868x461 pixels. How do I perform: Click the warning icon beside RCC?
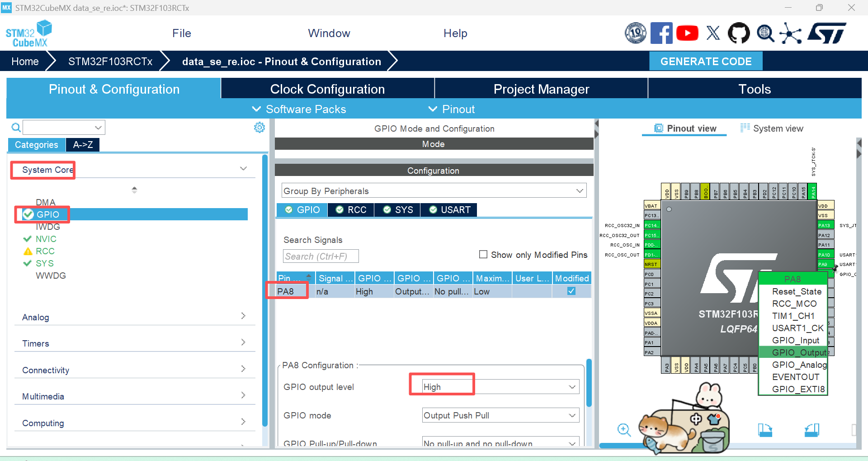28,251
